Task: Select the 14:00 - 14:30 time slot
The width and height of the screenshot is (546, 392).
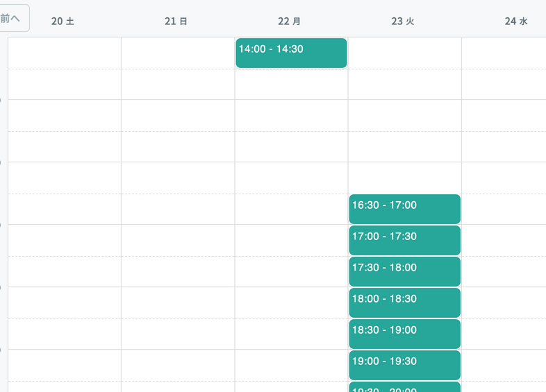Action: [291, 53]
